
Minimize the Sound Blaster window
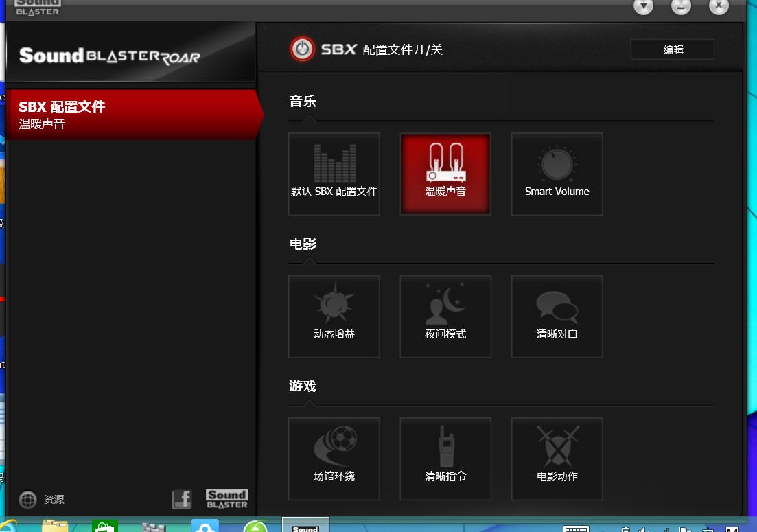click(681, 6)
